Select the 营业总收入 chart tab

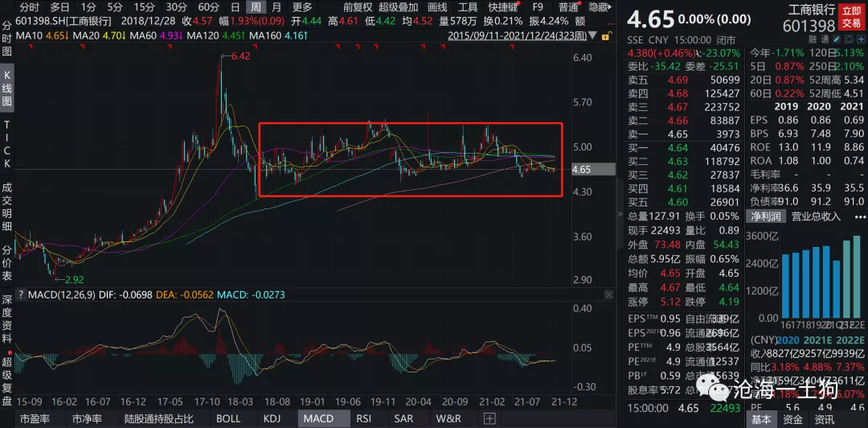(x=816, y=216)
